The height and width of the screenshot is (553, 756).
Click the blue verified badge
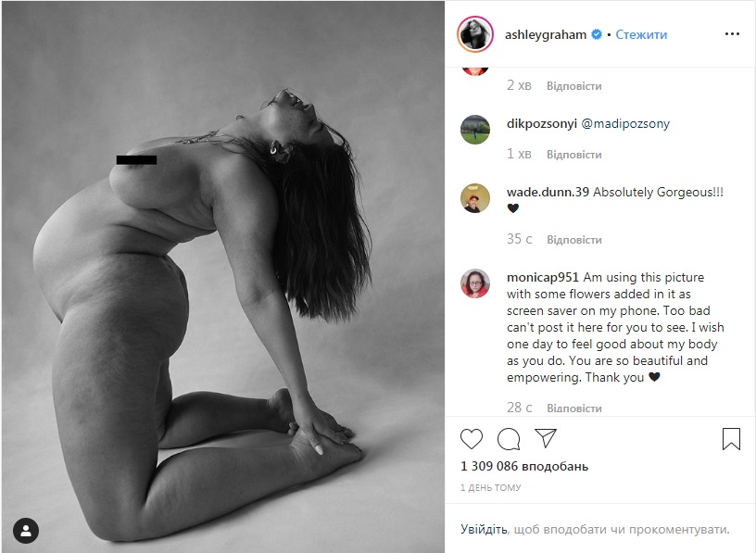[x=598, y=34]
